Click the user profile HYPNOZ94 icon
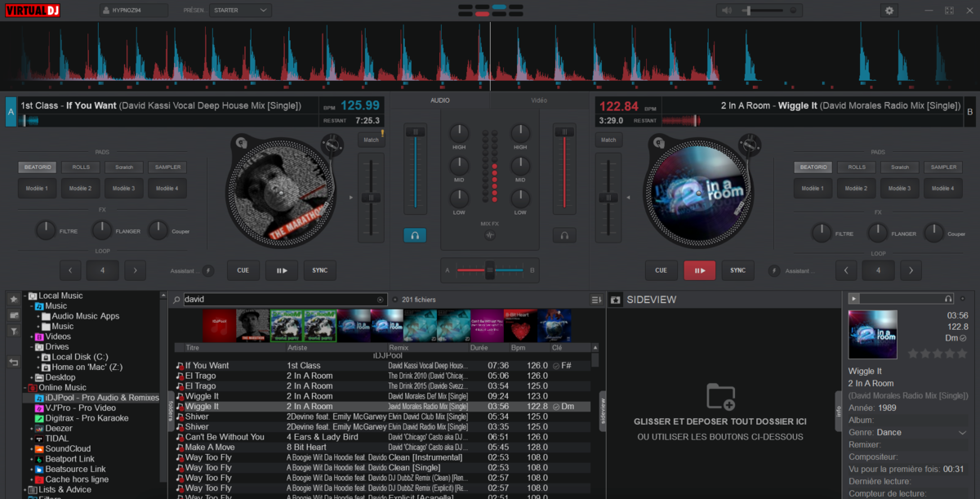980x499 pixels. coord(107,11)
